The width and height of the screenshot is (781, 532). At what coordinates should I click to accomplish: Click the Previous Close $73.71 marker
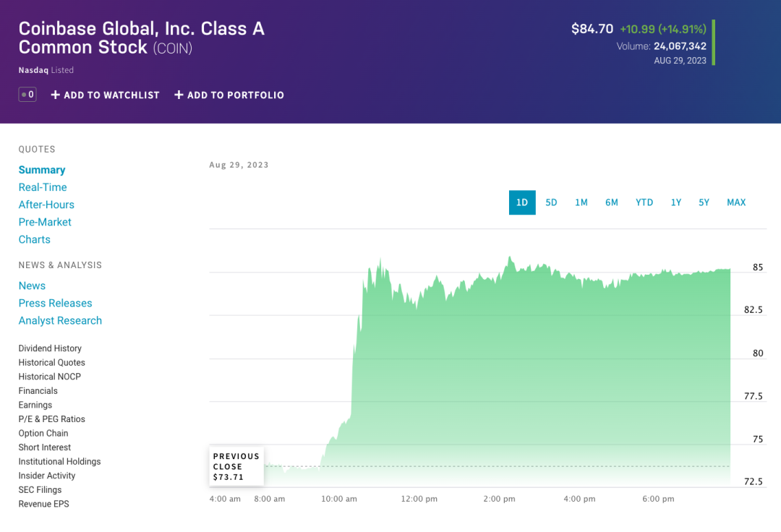(x=236, y=467)
